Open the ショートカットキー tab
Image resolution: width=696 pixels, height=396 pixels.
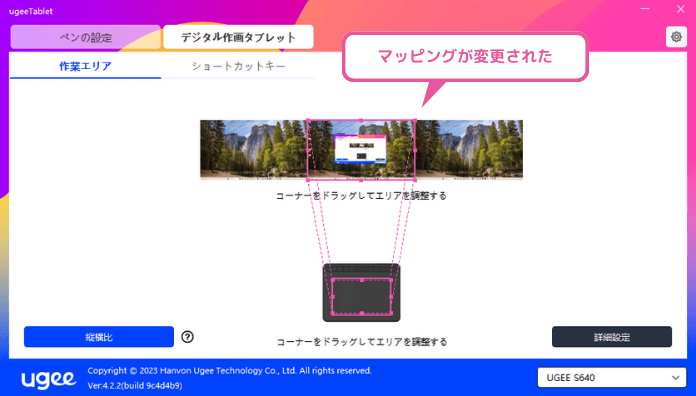tap(238, 66)
